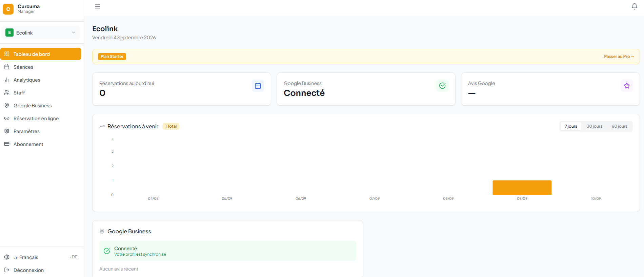Switch chart to 30 jours
Viewport: 644px width, 277px height.
pos(595,126)
